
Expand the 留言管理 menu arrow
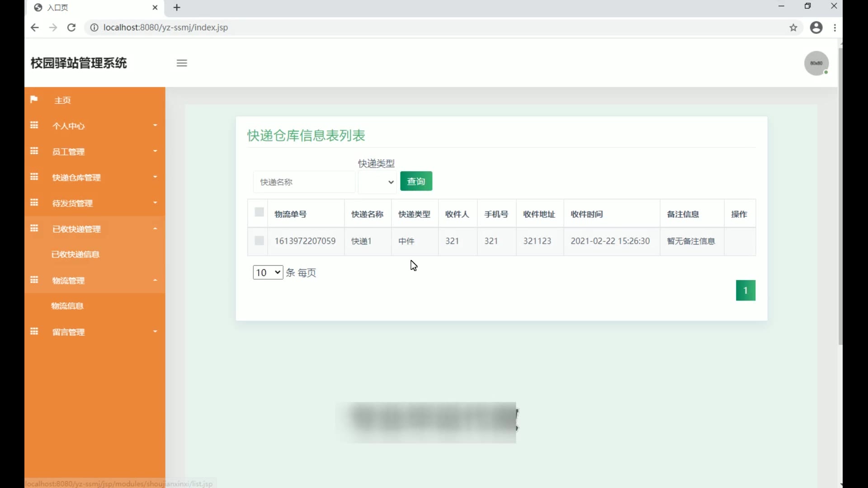click(x=155, y=331)
